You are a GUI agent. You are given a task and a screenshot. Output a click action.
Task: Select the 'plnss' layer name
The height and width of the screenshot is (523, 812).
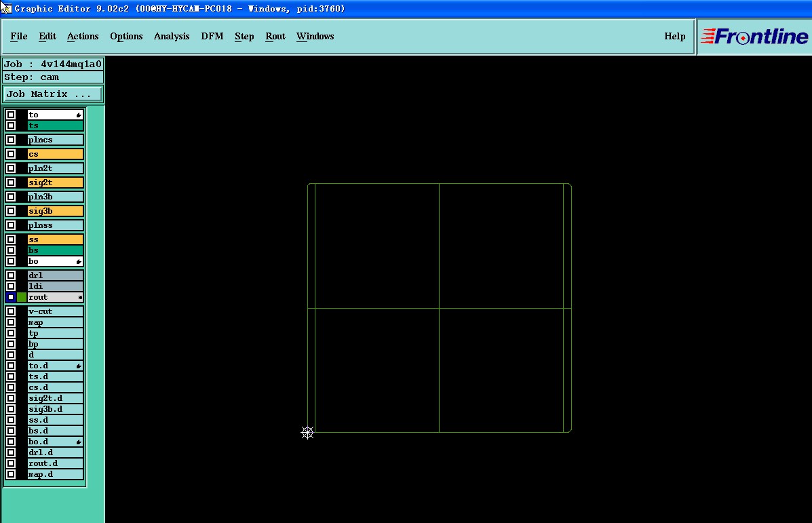tap(56, 225)
